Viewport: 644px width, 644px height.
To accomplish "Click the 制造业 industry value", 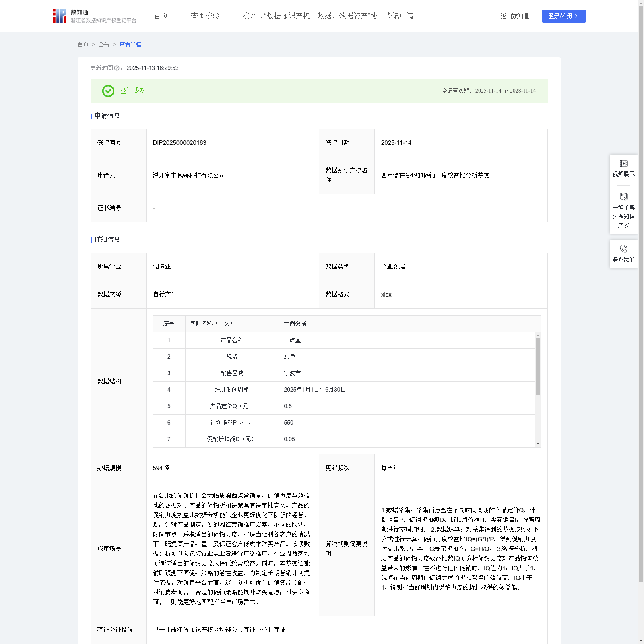I will point(162,267).
